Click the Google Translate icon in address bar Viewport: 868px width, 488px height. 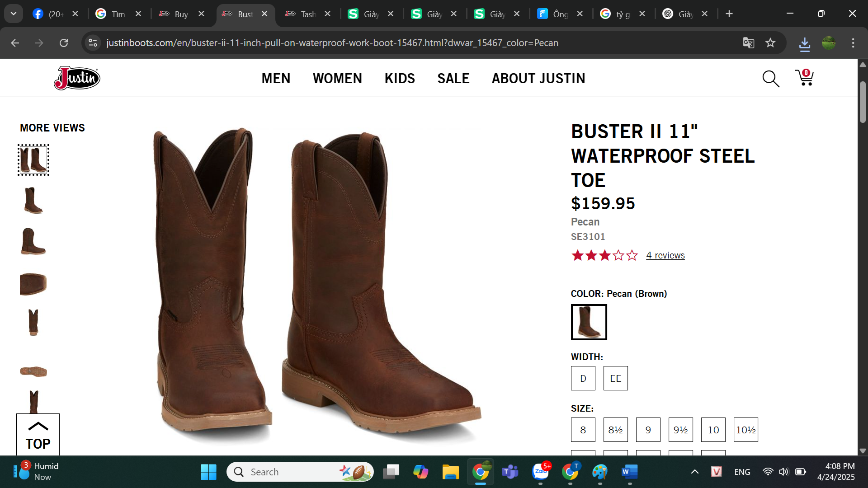point(748,43)
